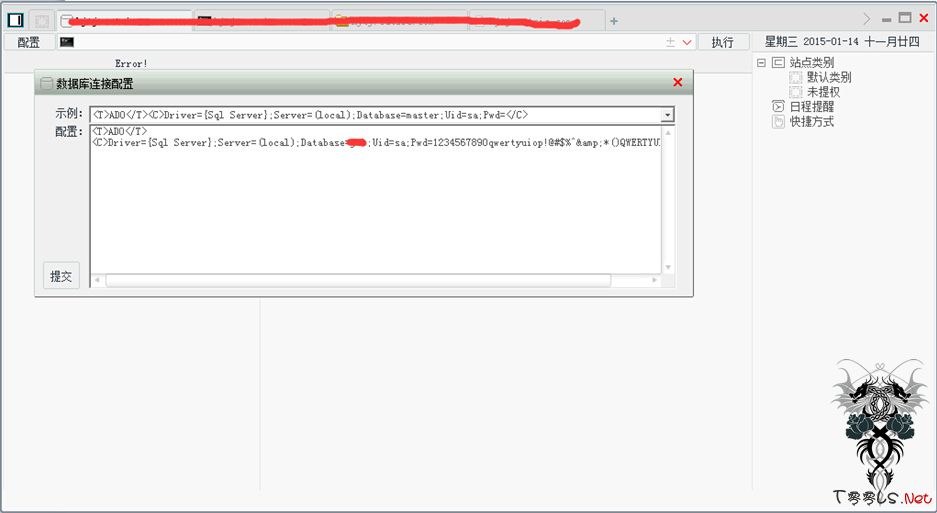Click the left arrow of the horizontal scrollbar
937x513 pixels.
(97, 280)
